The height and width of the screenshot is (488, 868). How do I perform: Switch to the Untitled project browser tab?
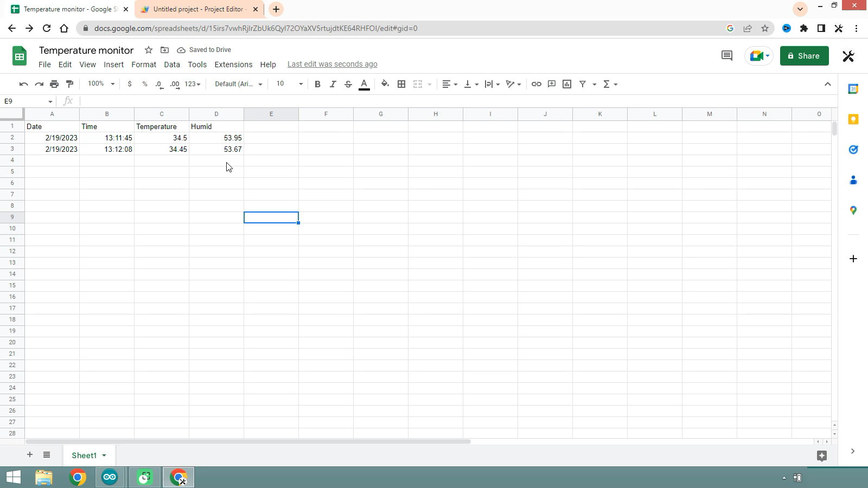coord(199,9)
